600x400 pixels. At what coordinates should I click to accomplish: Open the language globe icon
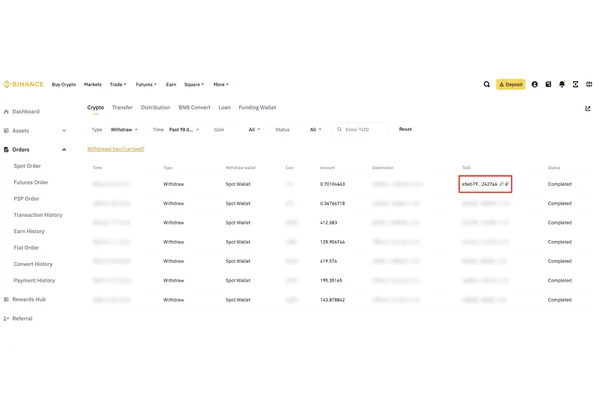[589, 84]
